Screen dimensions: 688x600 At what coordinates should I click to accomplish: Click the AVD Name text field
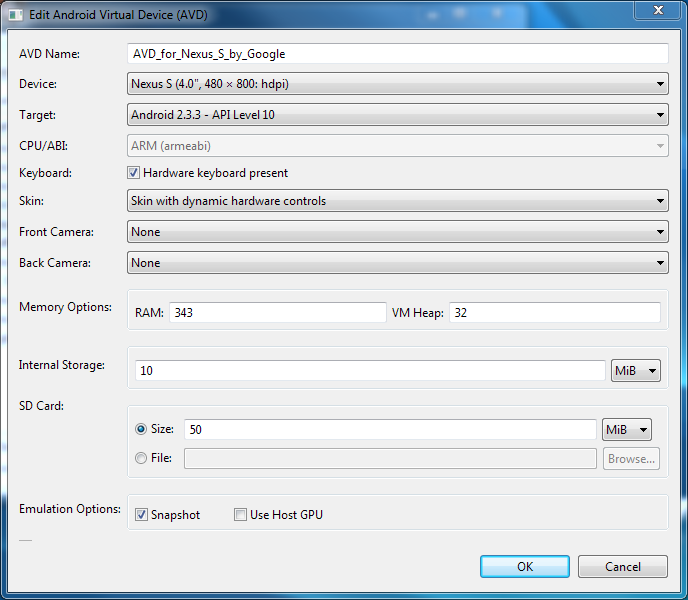398,54
